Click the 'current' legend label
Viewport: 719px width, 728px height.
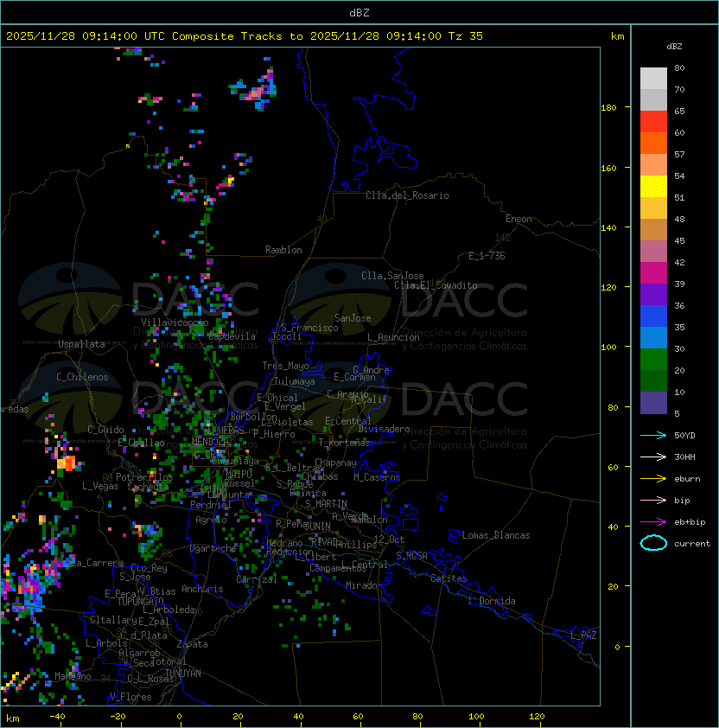692,544
